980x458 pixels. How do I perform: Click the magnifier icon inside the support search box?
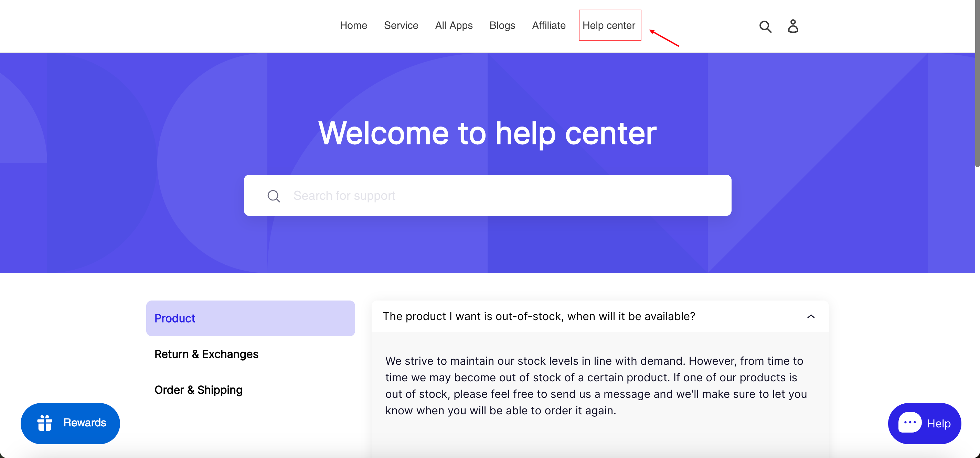point(274,196)
